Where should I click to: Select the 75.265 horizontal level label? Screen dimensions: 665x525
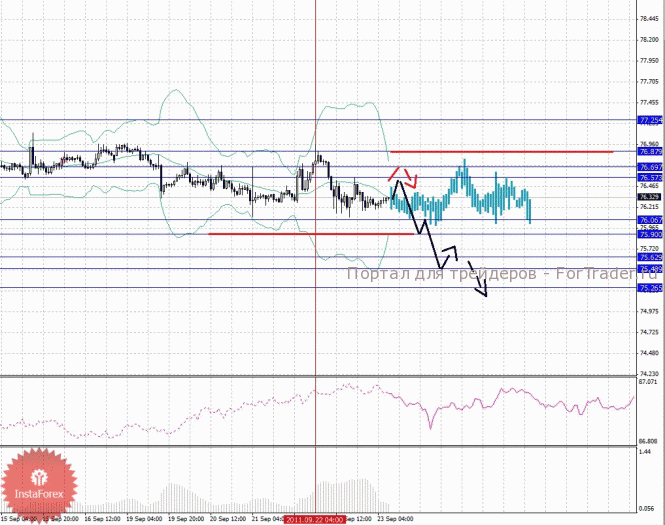click(x=650, y=288)
